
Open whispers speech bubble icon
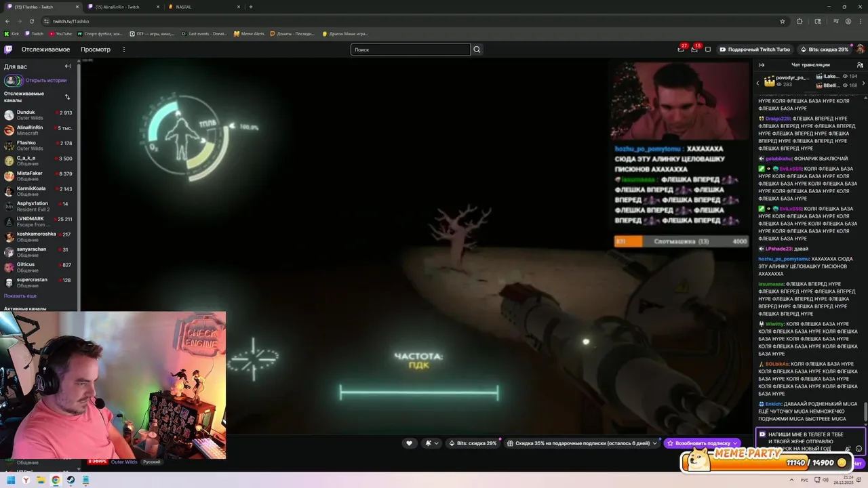pos(708,49)
